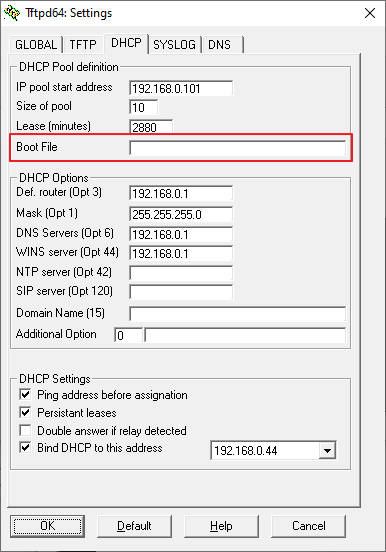Toggle Bind DHCP to this address checkbox
Screen dimensions: 386x552
coord(25,448)
